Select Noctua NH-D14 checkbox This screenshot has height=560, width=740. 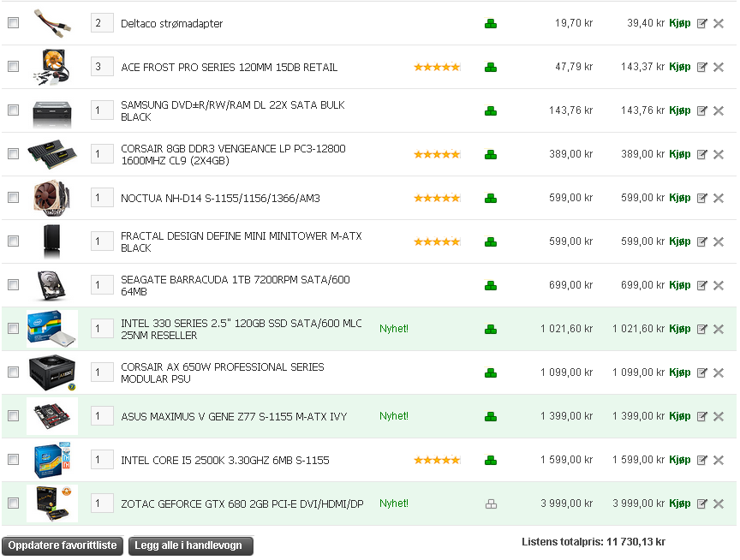pos(13,197)
